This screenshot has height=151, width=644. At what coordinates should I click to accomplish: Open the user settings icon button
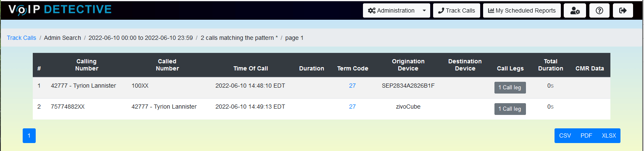pyautogui.click(x=575, y=11)
